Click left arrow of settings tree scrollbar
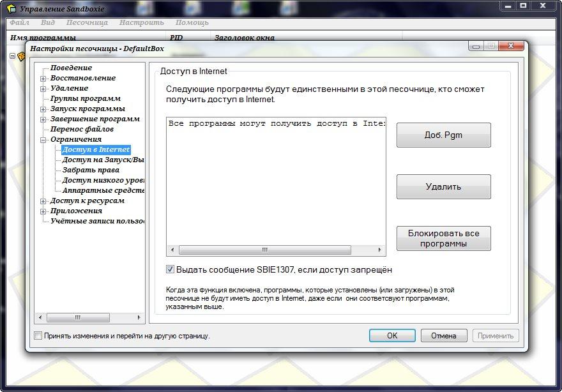 tap(40, 317)
